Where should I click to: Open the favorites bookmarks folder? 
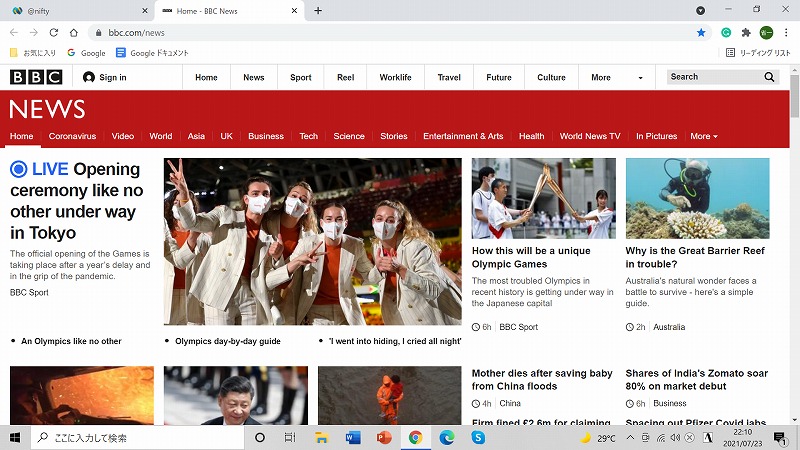33,53
